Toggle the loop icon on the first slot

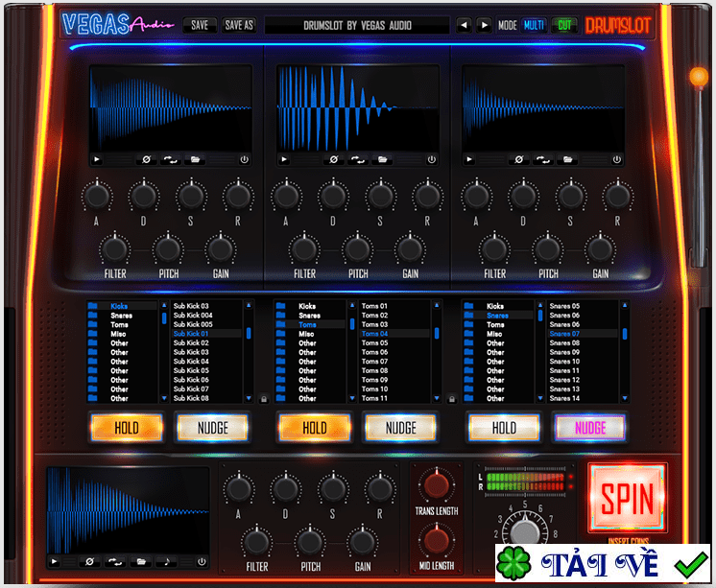click(171, 160)
